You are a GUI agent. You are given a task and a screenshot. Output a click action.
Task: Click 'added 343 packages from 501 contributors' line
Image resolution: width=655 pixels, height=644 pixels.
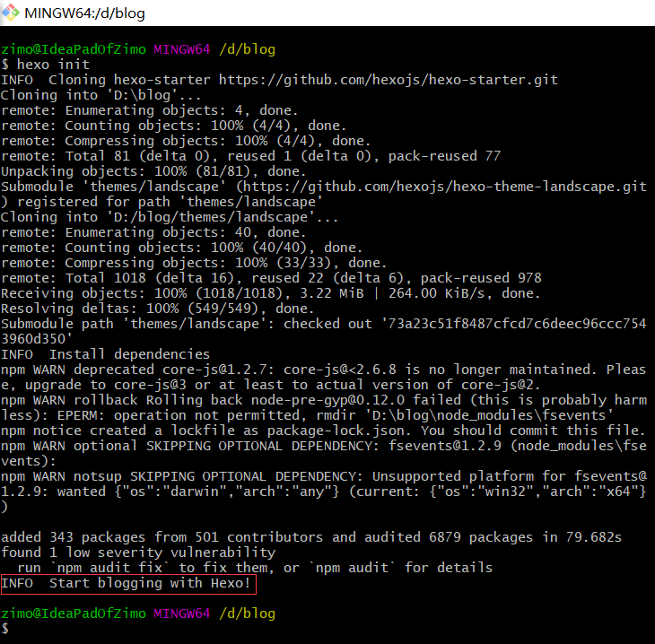click(x=311, y=537)
